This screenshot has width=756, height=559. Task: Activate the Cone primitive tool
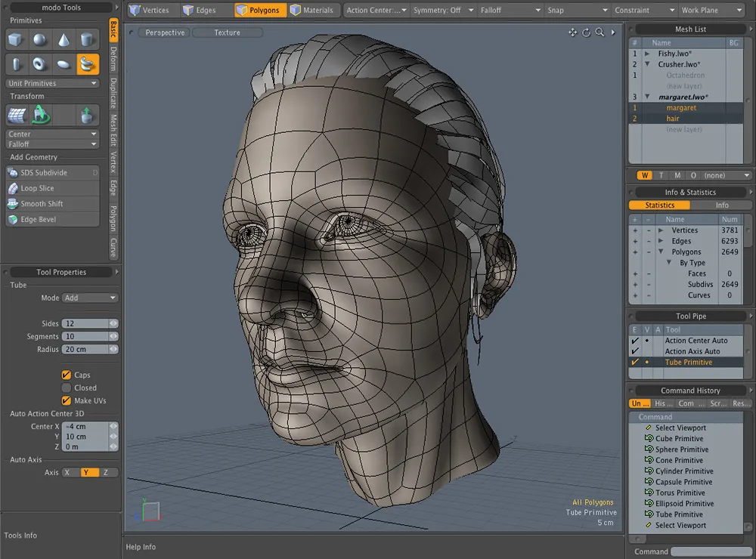pos(64,39)
